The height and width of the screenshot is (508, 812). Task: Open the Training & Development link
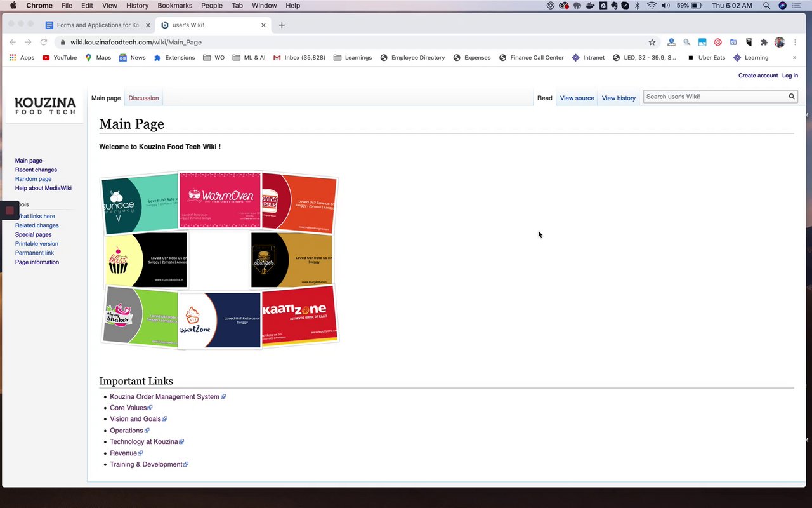point(149,464)
